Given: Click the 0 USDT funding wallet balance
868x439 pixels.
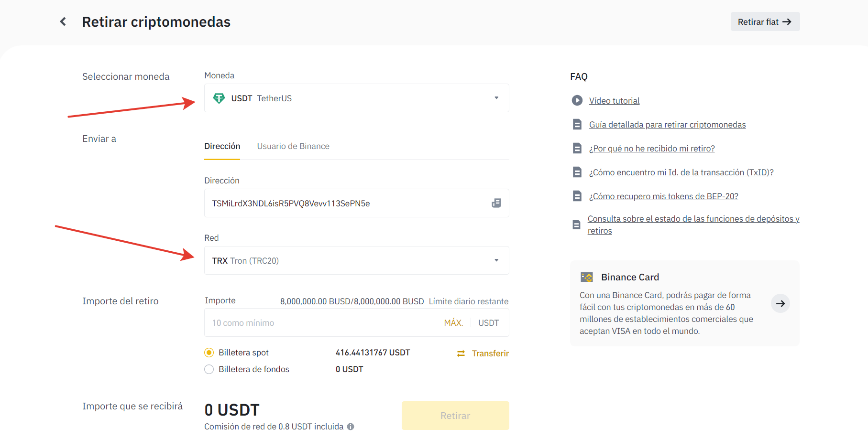Looking at the screenshot, I should pyautogui.click(x=349, y=369).
